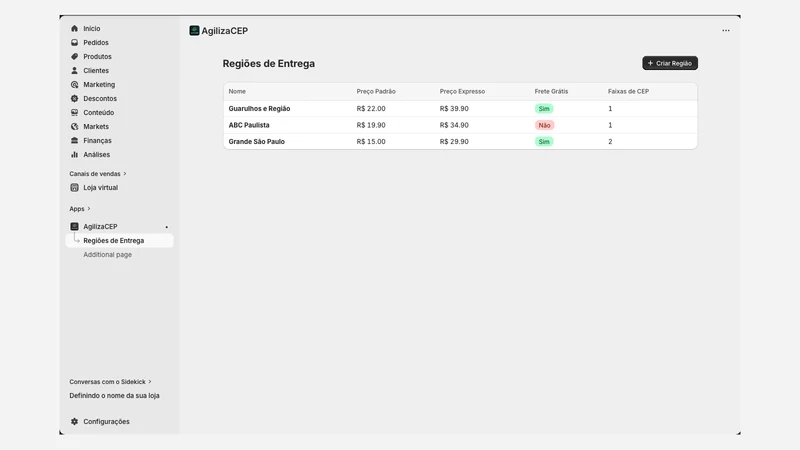Click the Não badge for ABC Paulista

click(544, 125)
